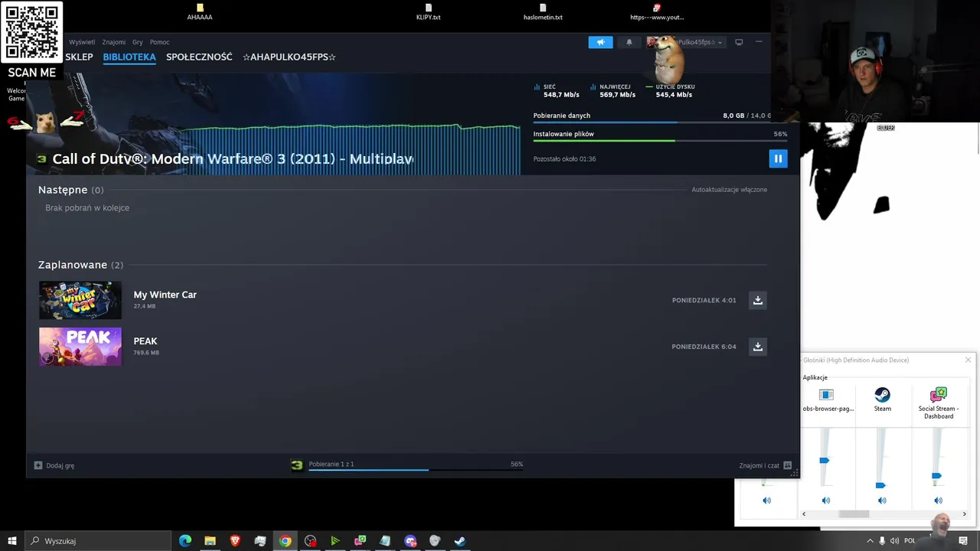Click Autoaktualizacje włączone link

(729, 190)
